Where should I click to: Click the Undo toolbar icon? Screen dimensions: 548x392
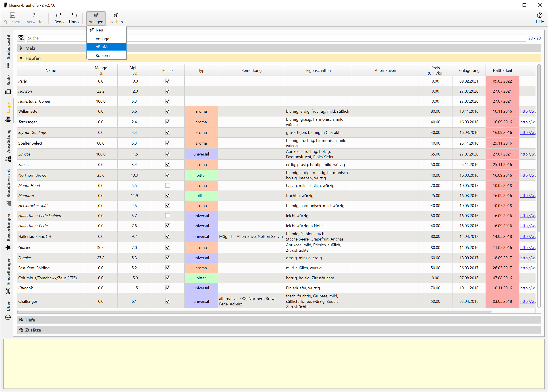pyautogui.click(x=74, y=15)
